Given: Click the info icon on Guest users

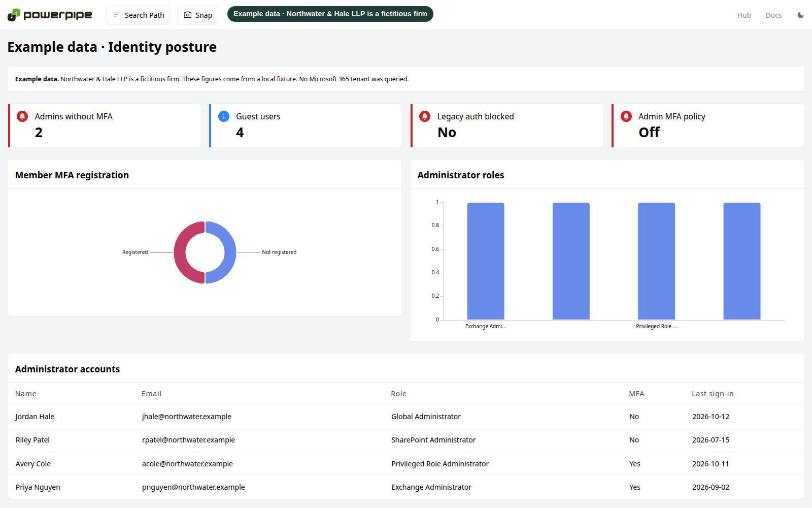Looking at the screenshot, I should click(224, 116).
